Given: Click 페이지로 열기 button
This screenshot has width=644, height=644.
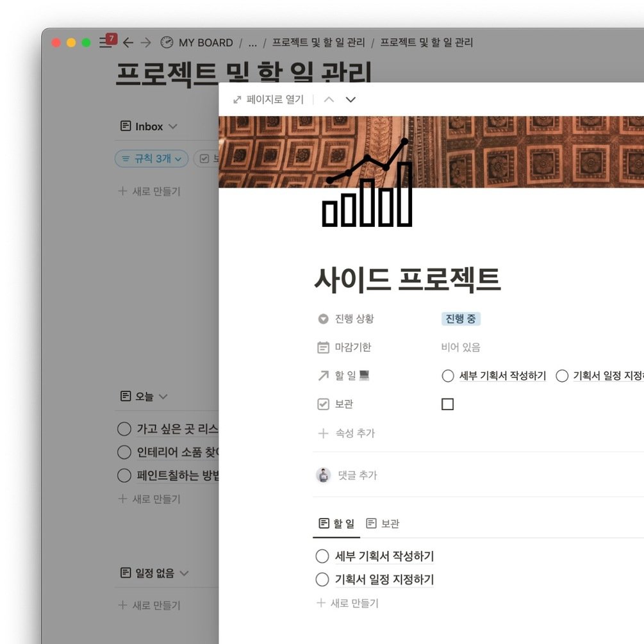Looking at the screenshot, I should pos(268,99).
